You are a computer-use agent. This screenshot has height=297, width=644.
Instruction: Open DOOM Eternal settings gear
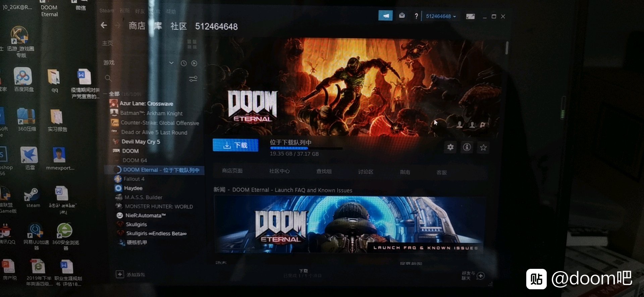[450, 147]
